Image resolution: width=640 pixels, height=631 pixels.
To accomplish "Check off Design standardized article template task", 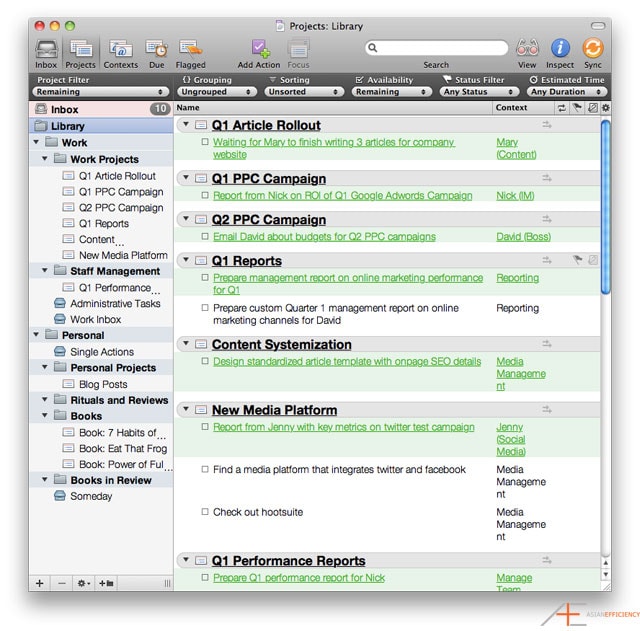I will pos(205,361).
